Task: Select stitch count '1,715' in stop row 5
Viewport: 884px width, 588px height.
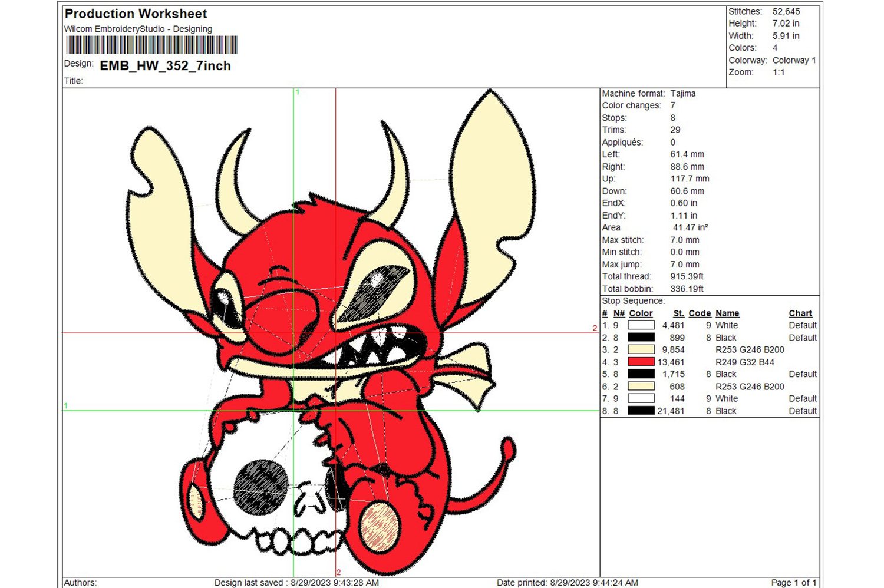Action: pos(674,374)
